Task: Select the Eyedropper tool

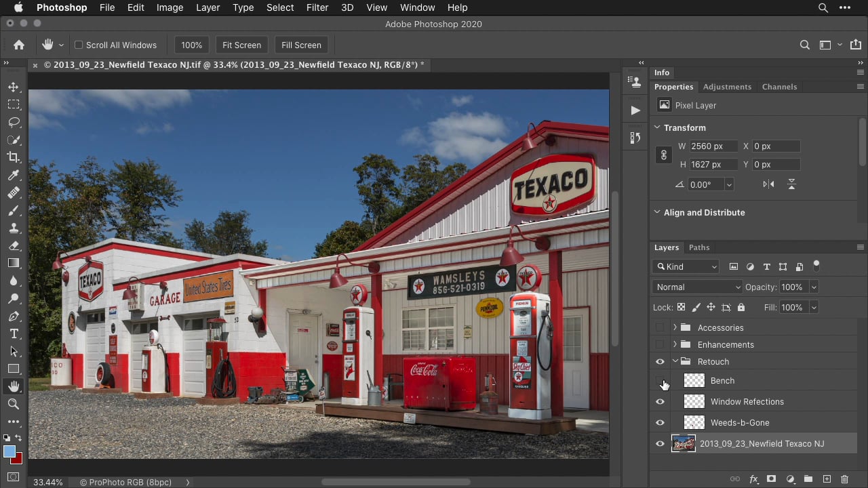Action: (x=13, y=175)
